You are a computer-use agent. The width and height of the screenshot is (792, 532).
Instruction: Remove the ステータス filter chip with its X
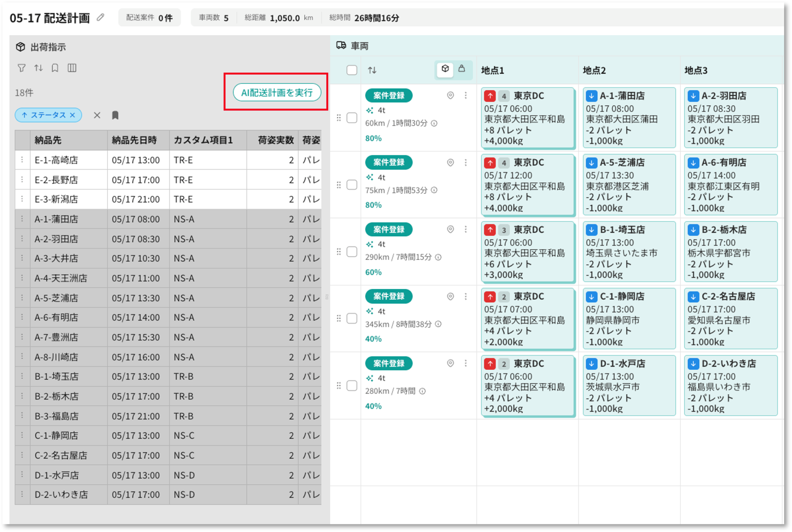coord(73,115)
